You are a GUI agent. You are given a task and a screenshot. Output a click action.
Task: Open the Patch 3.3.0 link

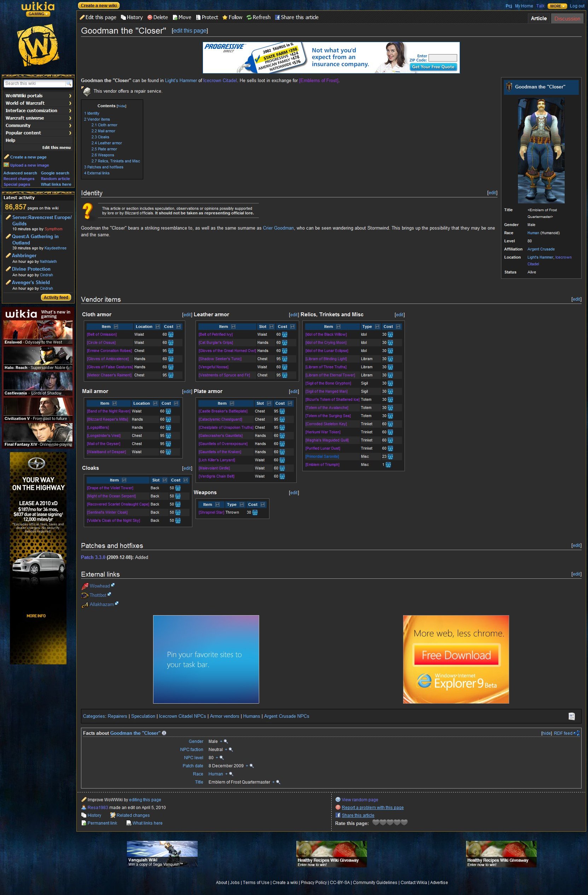tap(93, 557)
